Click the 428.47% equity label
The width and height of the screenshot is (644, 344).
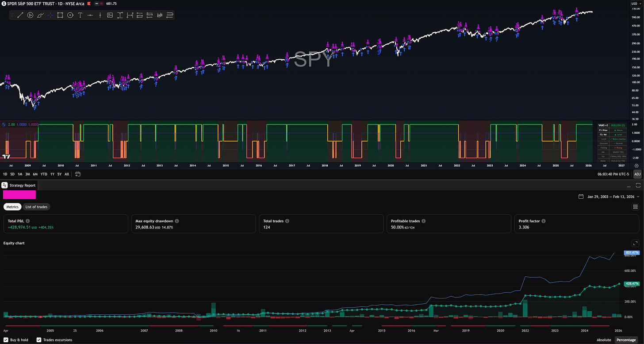click(x=631, y=283)
